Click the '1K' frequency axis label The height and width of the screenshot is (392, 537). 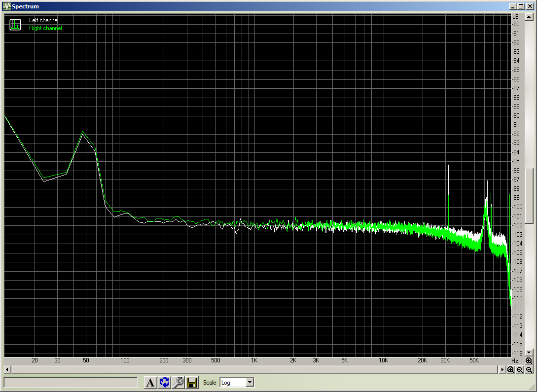pos(254,360)
